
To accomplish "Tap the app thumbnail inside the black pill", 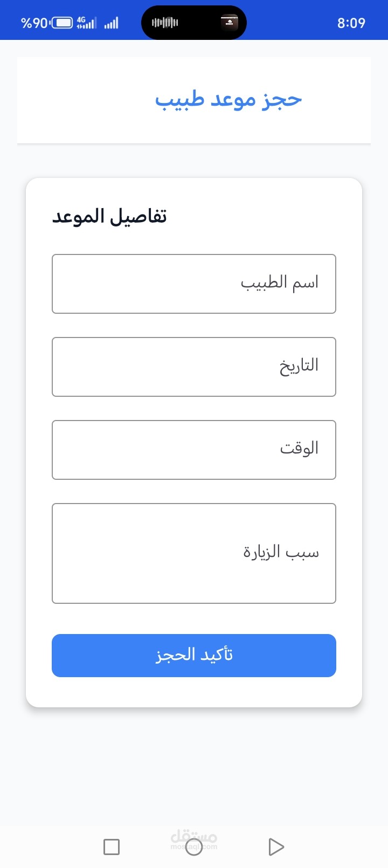I will pyautogui.click(x=229, y=23).
